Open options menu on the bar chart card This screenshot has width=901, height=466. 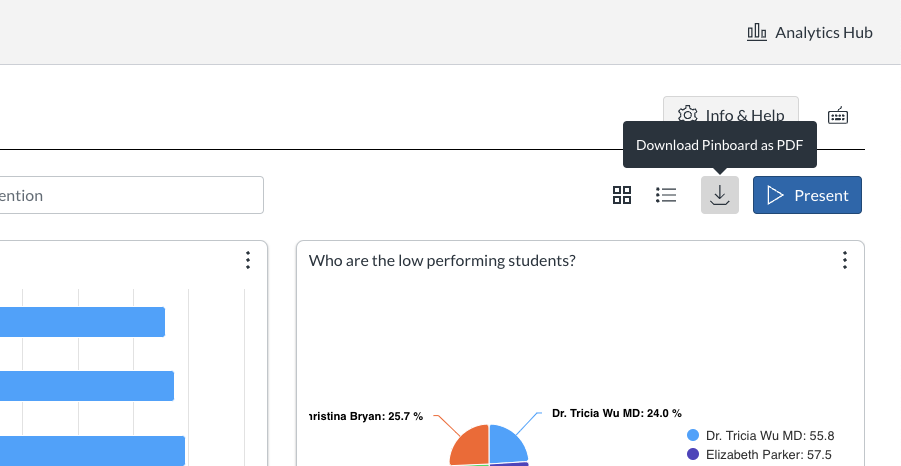click(x=248, y=260)
